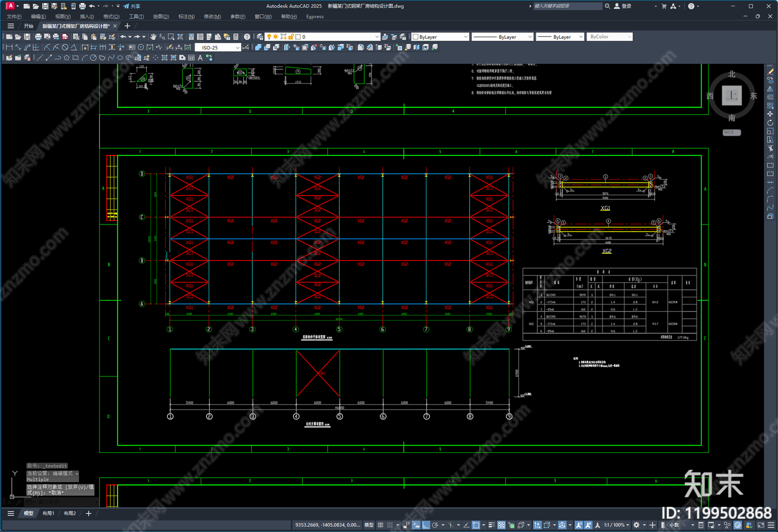Click the Save icon in quick access toolbar

(45, 6)
